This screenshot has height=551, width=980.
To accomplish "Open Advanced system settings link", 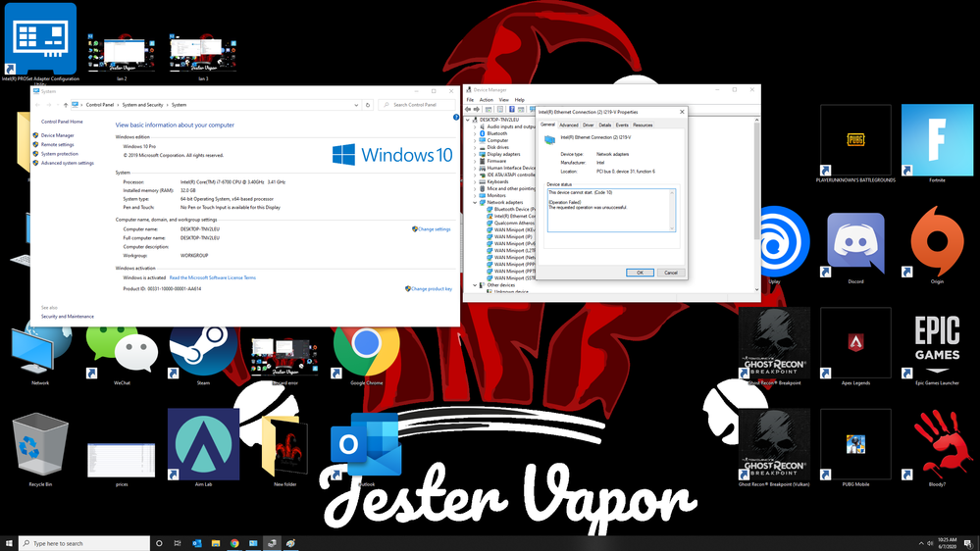I will click(68, 163).
